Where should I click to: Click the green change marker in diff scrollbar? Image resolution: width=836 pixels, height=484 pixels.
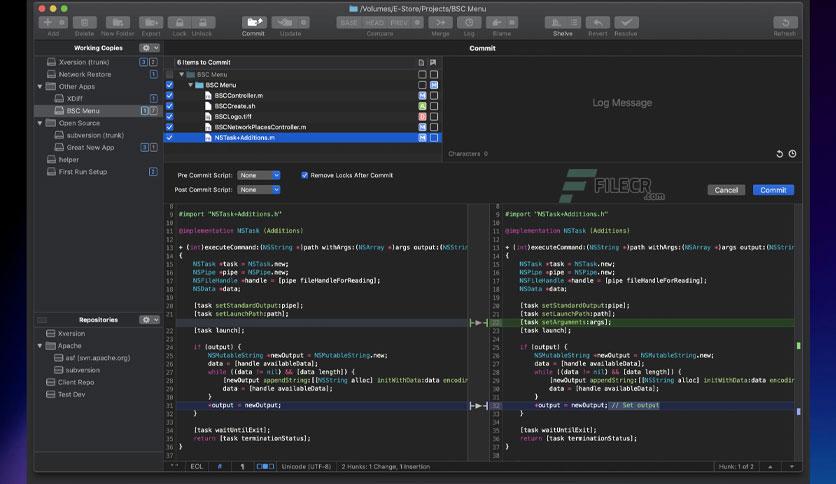798,346
